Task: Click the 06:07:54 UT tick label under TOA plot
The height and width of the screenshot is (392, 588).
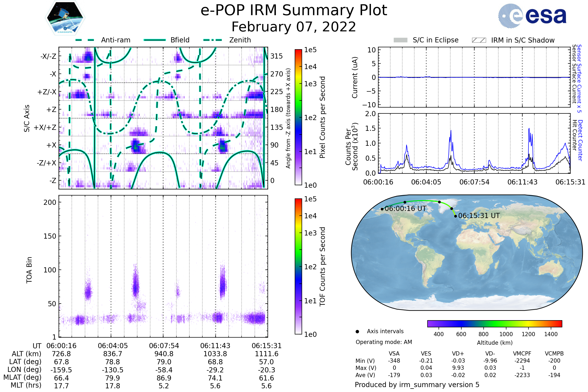Action: [x=164, y=346]
